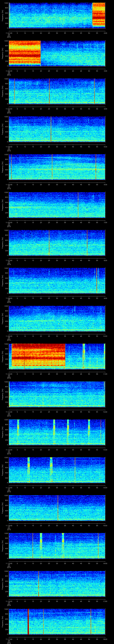Mark the red line near 46 s in the 11:10:00 panel
The width and height of the screenshot is (114, 644).
[83, 356]
